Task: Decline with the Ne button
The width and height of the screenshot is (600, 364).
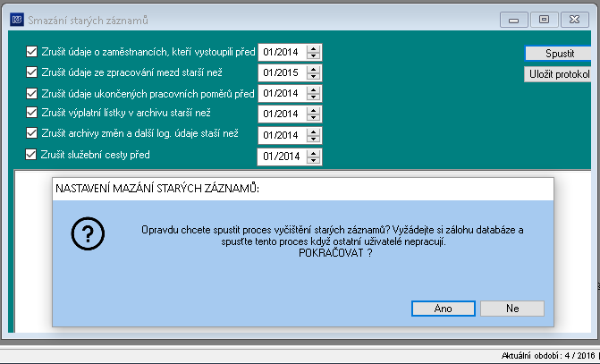Action: [512, 309]
